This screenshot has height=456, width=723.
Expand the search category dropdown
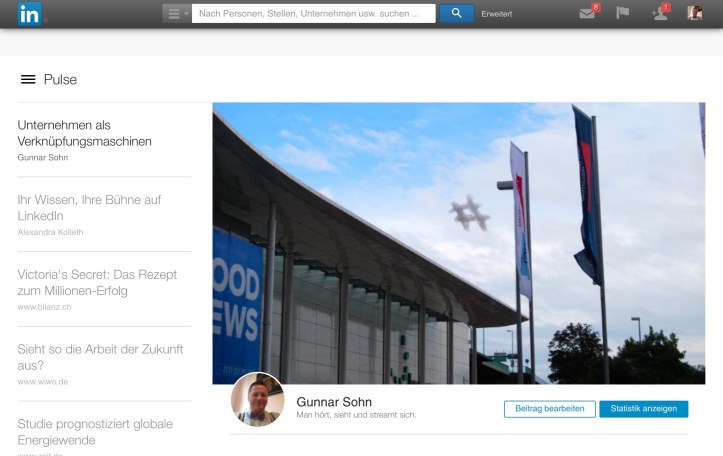(x=176, y=13)
